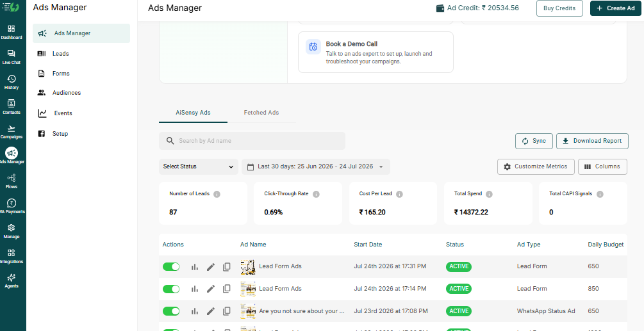The height and width of the screenshot is (331, 644).
Task: Open Customize Metrics
Action: pos(536,166)
